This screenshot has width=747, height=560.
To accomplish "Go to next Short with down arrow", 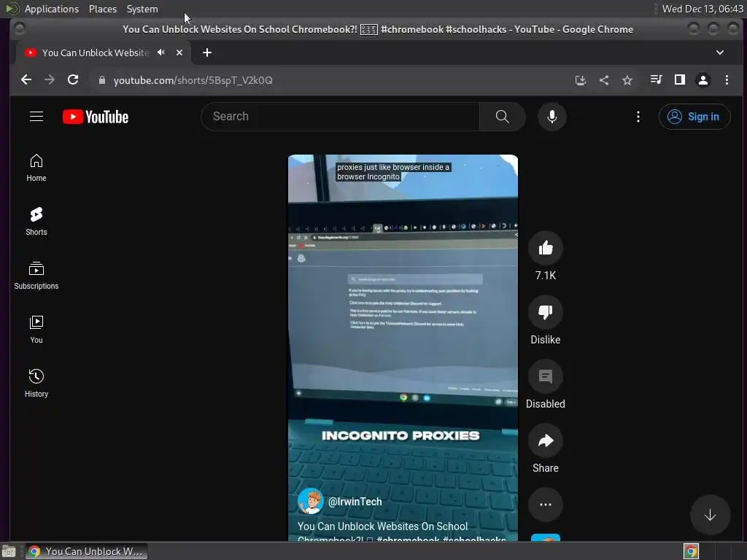I will coord(710,516).
